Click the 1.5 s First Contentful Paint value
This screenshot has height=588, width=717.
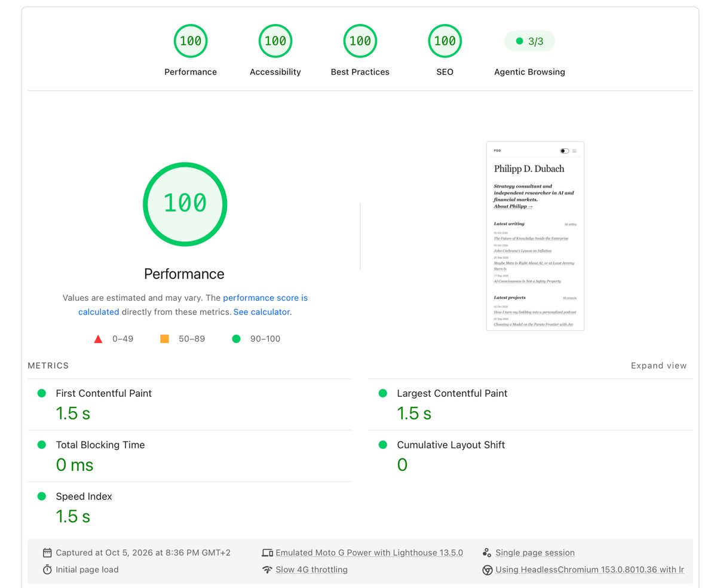(73, 414)
